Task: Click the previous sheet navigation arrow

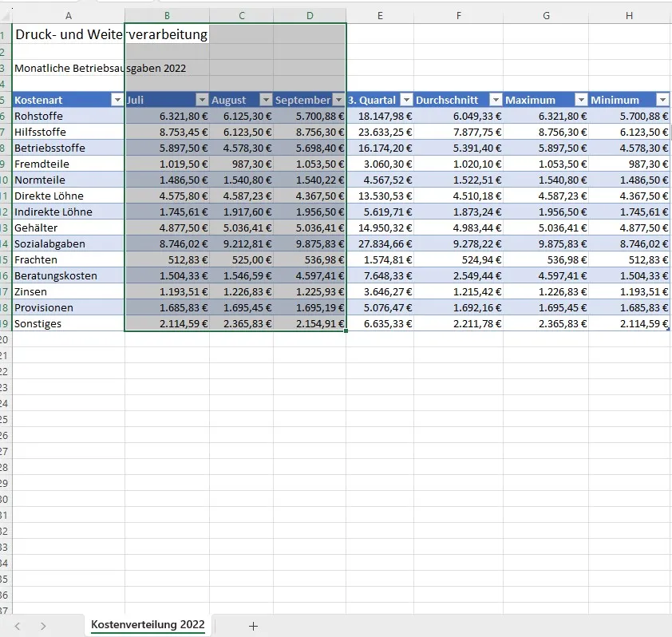Action: tap(18, 626)
